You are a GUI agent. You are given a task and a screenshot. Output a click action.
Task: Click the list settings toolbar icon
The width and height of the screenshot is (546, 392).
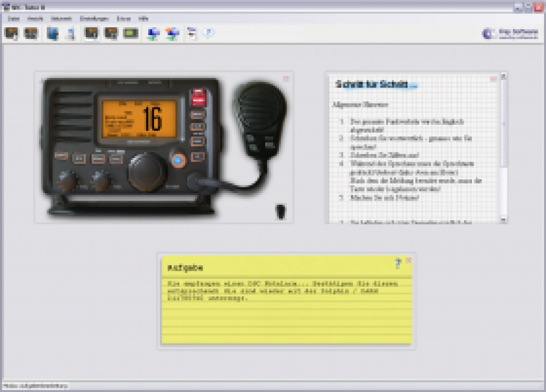(x=191, y=34)
